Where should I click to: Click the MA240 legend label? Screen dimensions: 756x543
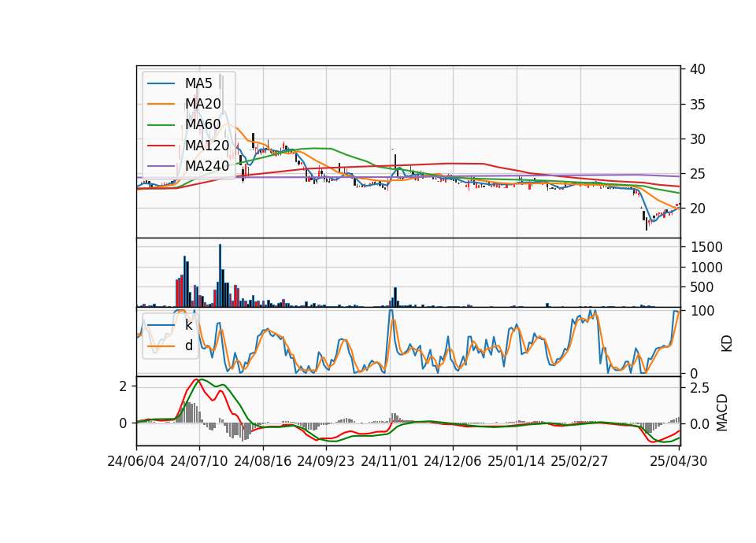point(207,166)
